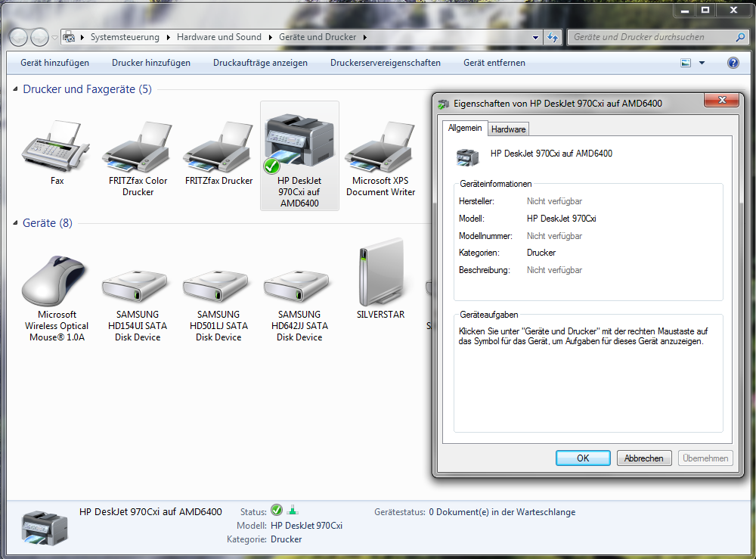The height and width of the screenshot is (559, 756).
Task: Cancel the dialog with Abbrechen
Action: (x=643, y=458)
